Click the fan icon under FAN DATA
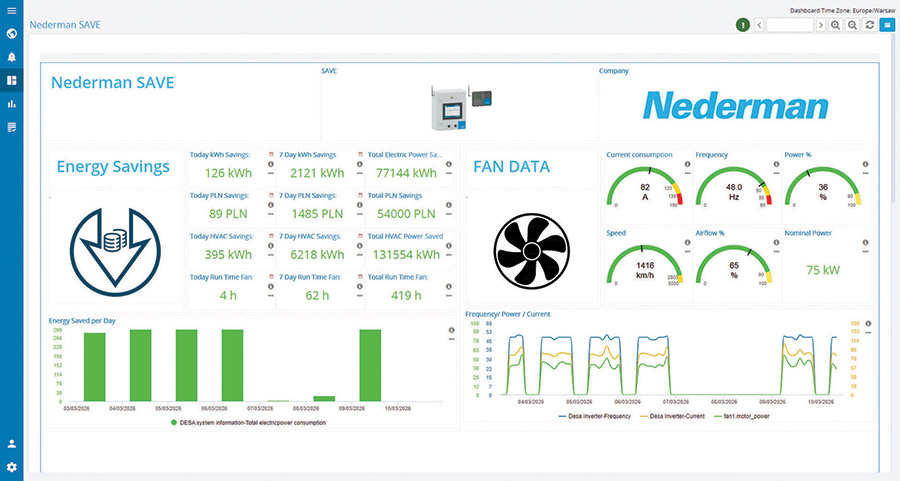 pyautogui.click(x=532, y=251)
